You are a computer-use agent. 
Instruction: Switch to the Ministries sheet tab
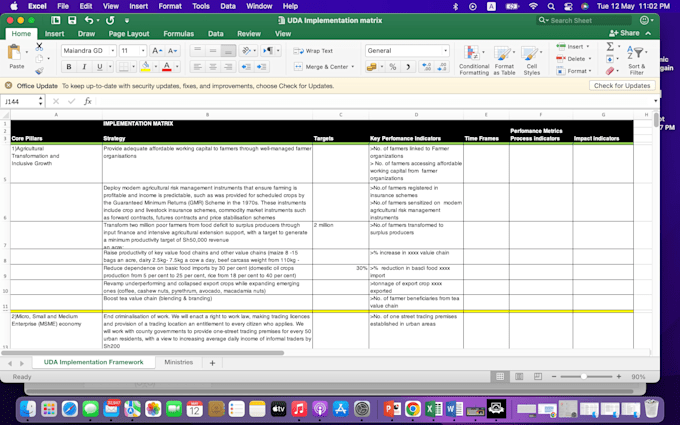pos(179,362)
